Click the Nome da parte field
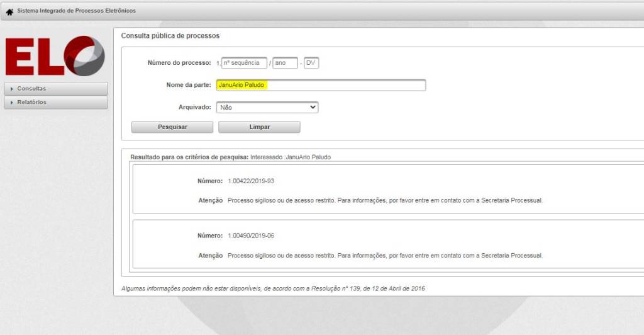 pos(321,85)
